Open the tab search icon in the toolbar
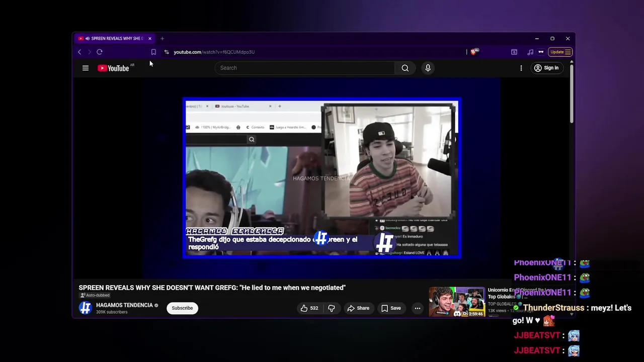This screenshot has height=362, width=644. (x=514, y=52)
